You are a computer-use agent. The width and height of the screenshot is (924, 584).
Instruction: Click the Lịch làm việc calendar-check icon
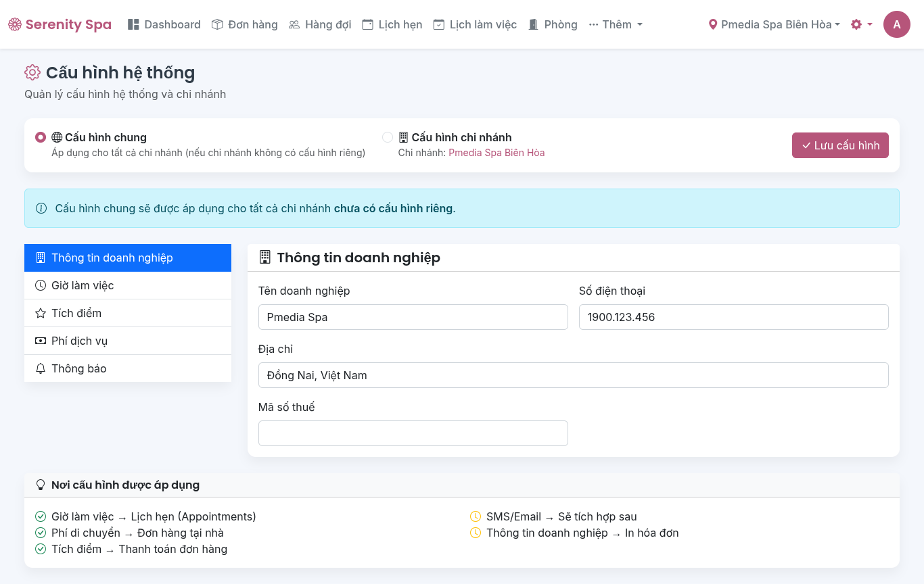[439, 24]
